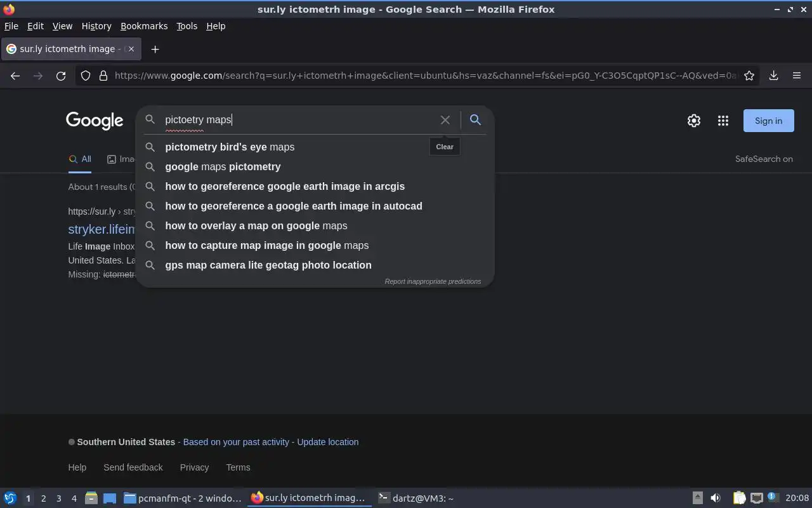Click the 20:08 clock in the taskbar

[797, 498]
